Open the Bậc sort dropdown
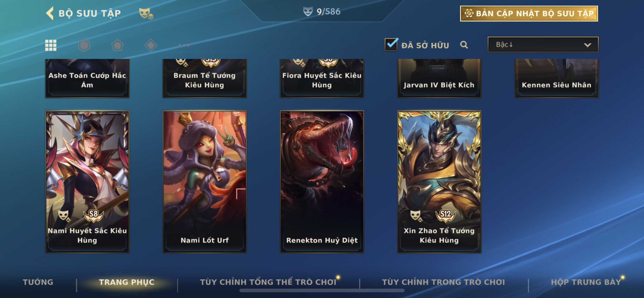644x298 pixels. (543, 45)
